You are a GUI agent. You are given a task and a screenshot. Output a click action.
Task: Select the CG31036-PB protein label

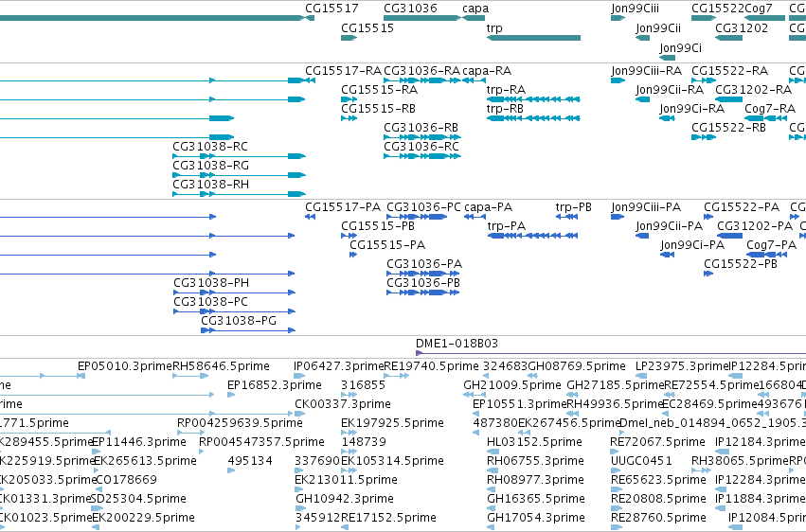(x=423, y=283)
